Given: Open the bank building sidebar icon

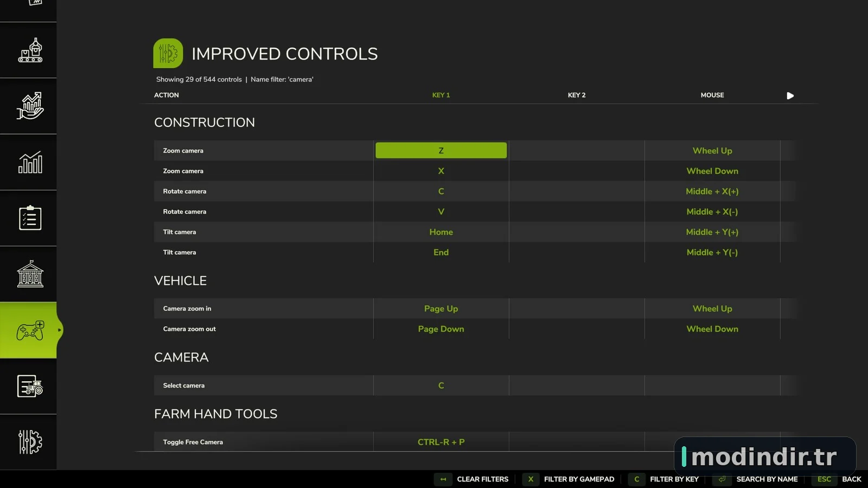Looking at the screenshot, I should tap(30, 274).
